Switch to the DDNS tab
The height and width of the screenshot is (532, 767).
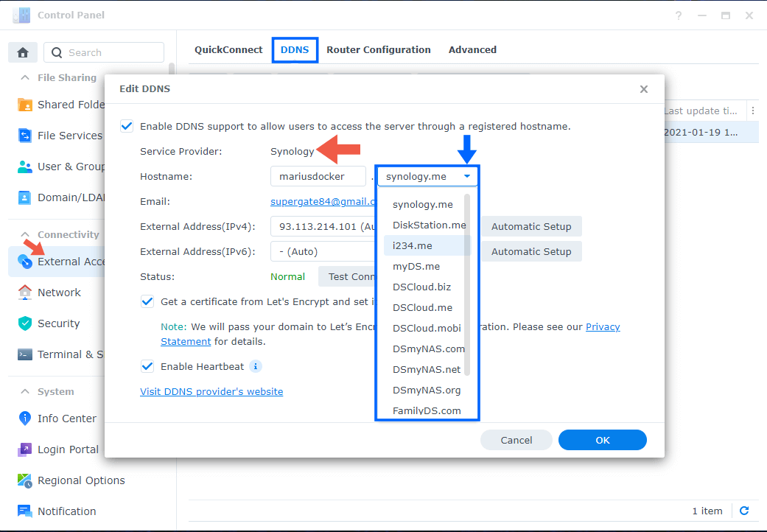point(295,50)
